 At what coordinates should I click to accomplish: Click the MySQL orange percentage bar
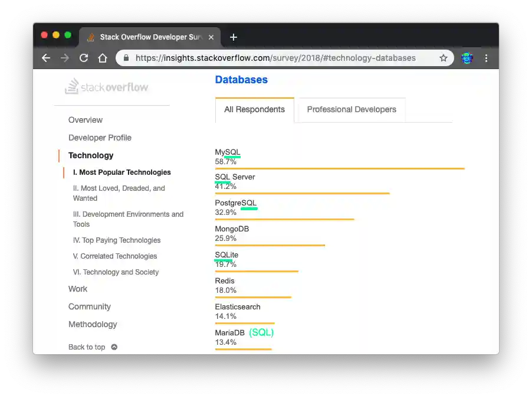click(340, 168)
